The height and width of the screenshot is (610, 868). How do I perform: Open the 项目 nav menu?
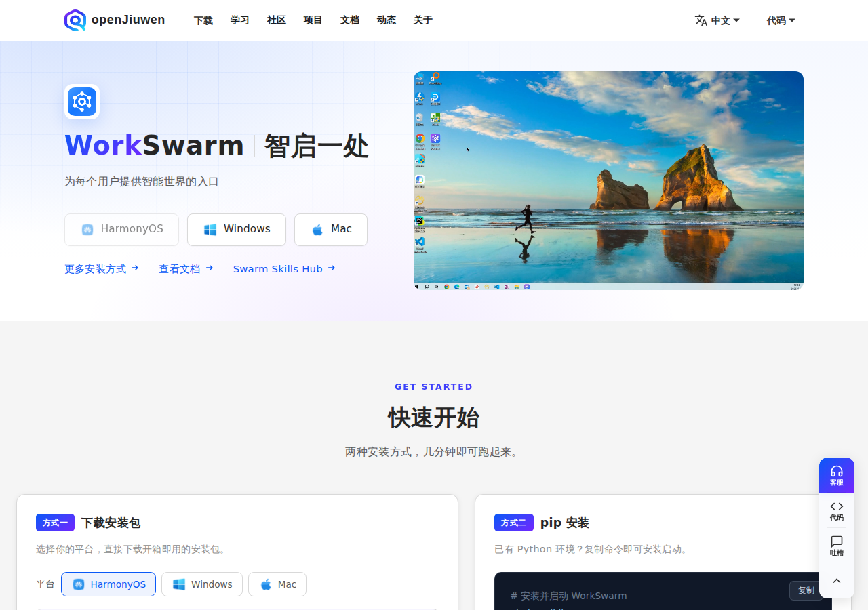point(313,20)
